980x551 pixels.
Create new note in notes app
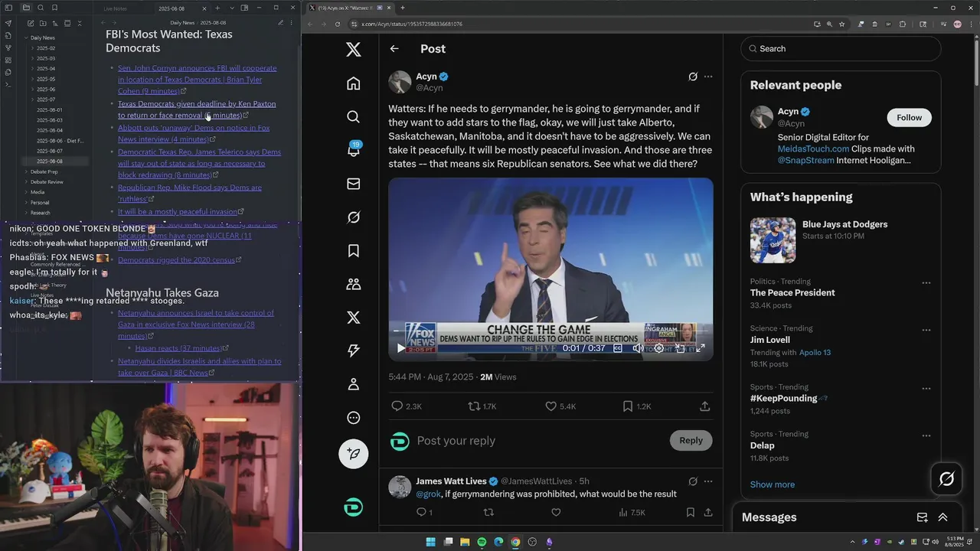coord(30,24)
